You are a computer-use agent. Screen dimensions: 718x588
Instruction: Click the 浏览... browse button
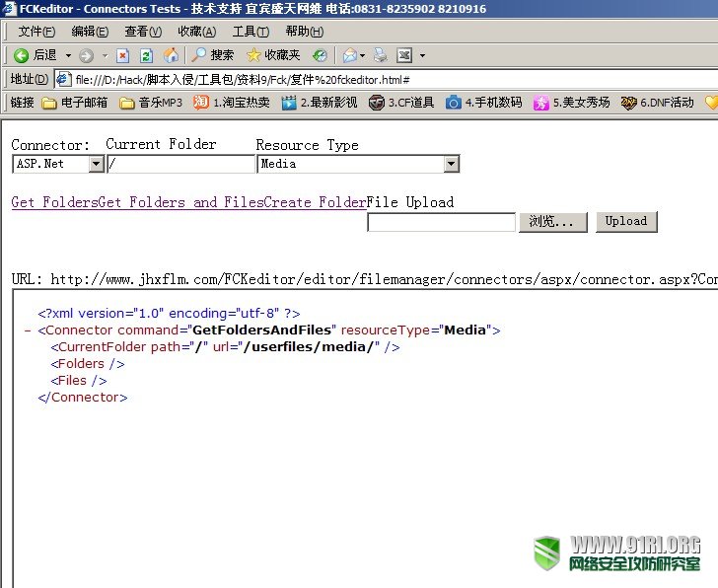coord(553,222)
